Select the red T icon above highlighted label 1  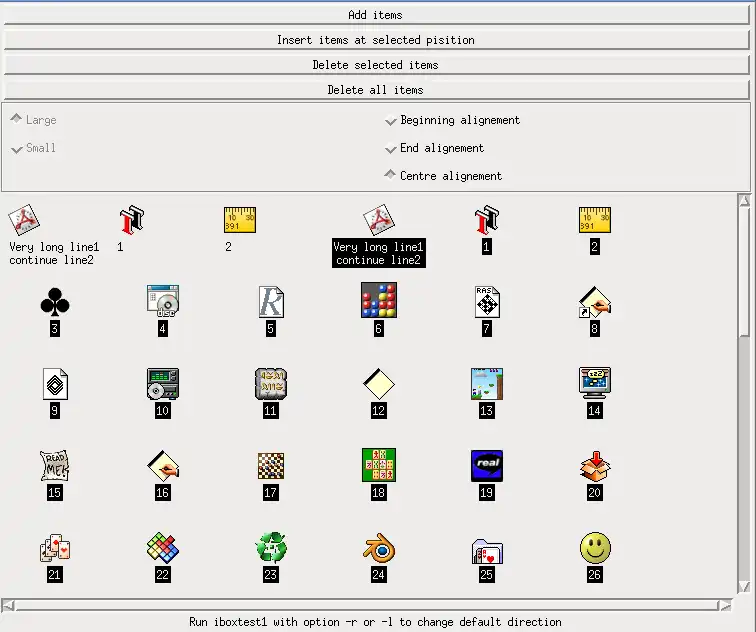click(486, 220)
